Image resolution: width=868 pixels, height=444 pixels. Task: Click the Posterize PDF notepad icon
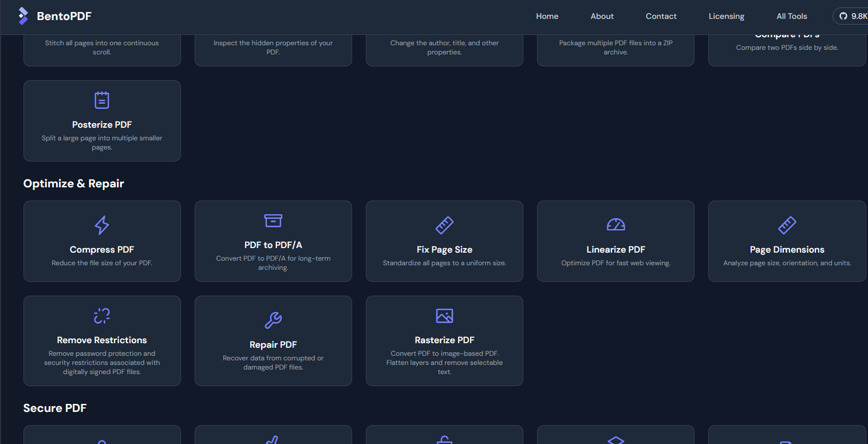click(102, 100)
